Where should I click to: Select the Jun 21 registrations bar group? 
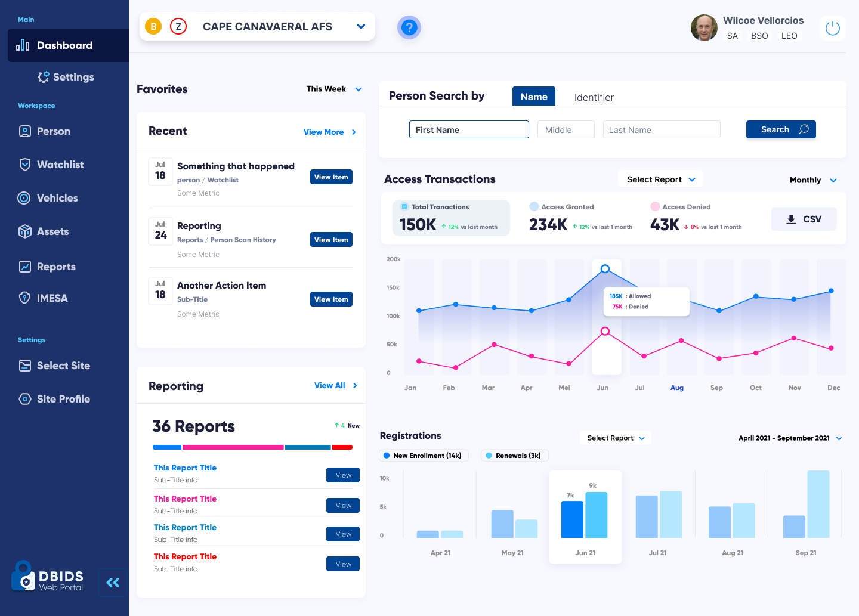click(585, 516)
